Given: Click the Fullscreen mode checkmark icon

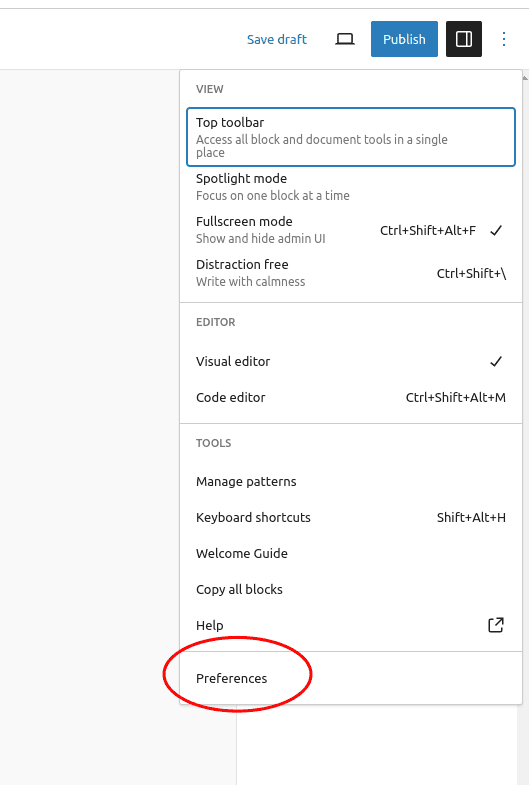Looking at the screenshot, I should (495, 230).
